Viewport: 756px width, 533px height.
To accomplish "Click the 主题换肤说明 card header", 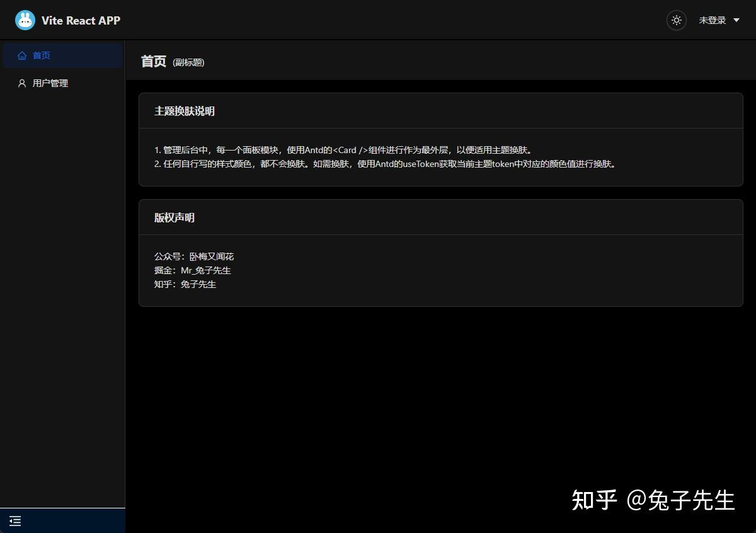I will coord(185,111).
